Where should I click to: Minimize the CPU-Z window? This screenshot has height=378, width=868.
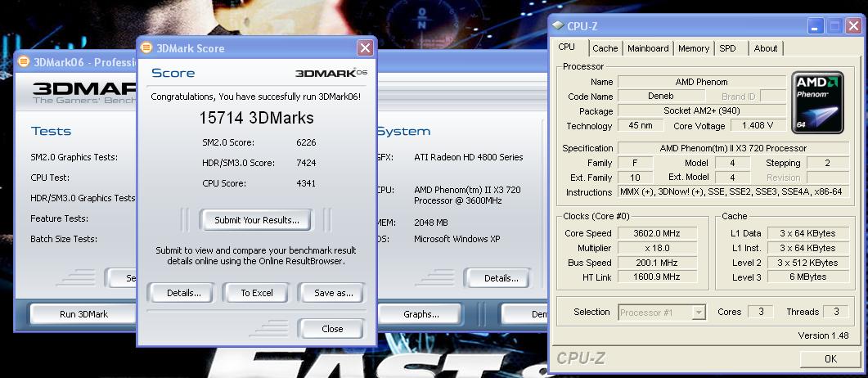(815, 26)
